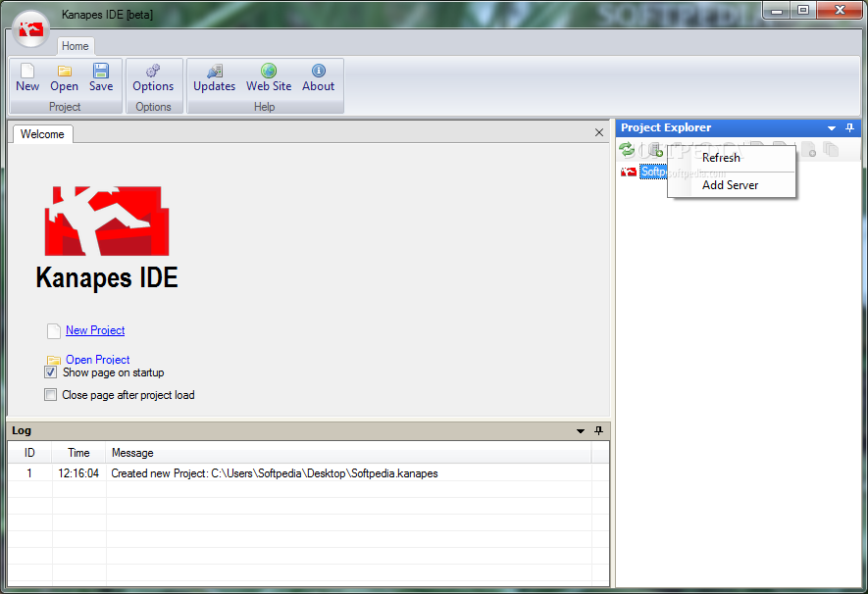Click folder icon beside Open Project
This screenshot has height=594, width=868.
coord(54,360)
